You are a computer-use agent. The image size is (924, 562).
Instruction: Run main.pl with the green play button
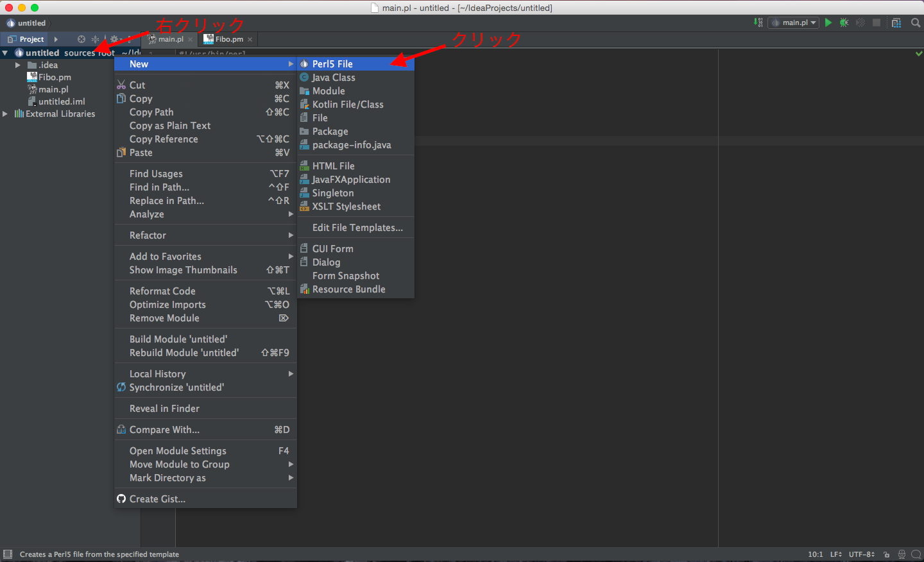(828, 22)
